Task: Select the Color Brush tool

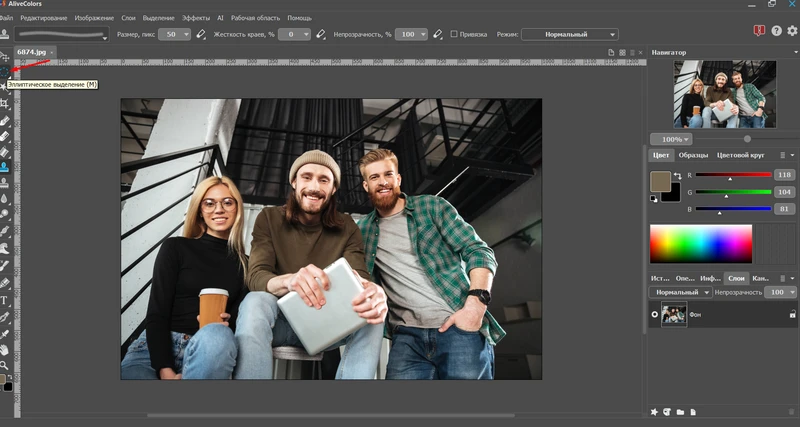Action: tap(4, 121)
